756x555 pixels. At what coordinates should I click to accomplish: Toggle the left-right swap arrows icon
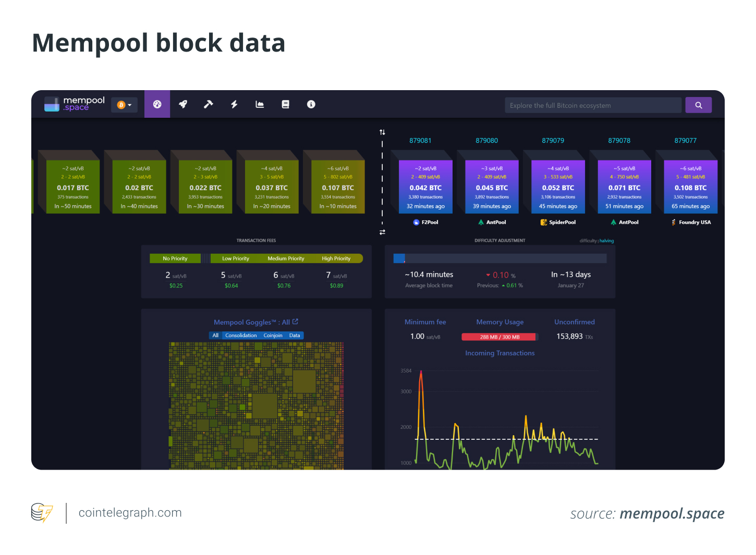click(382, 232)
